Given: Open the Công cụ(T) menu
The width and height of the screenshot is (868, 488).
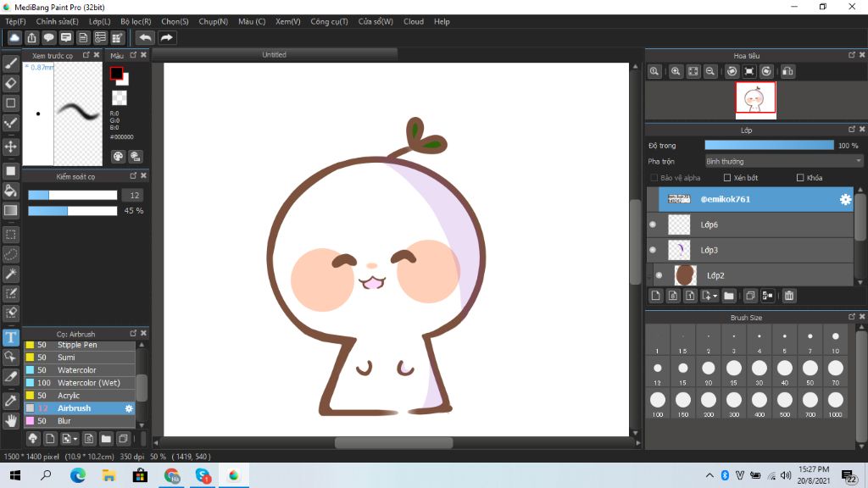Looking at the screenshot, I should (x=329, y=21).
